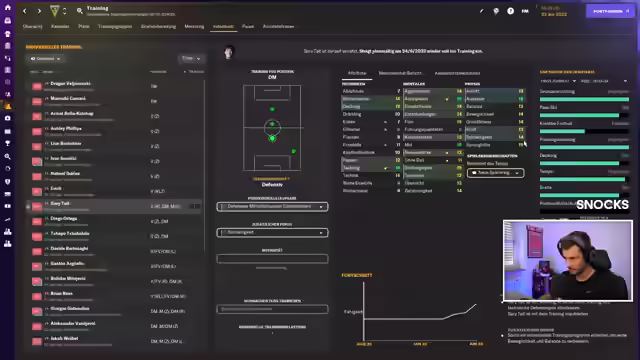Open the search icon beside Training title

[80, 11]
